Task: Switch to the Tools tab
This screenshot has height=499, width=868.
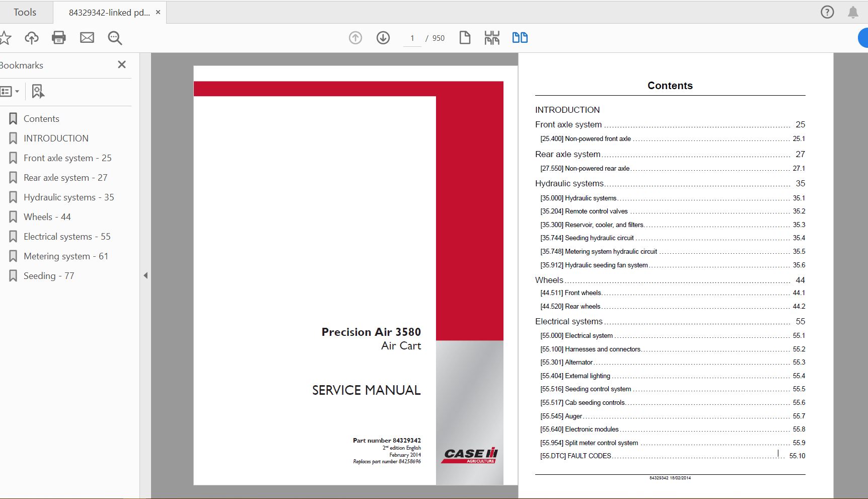Action: coord(25,12)
